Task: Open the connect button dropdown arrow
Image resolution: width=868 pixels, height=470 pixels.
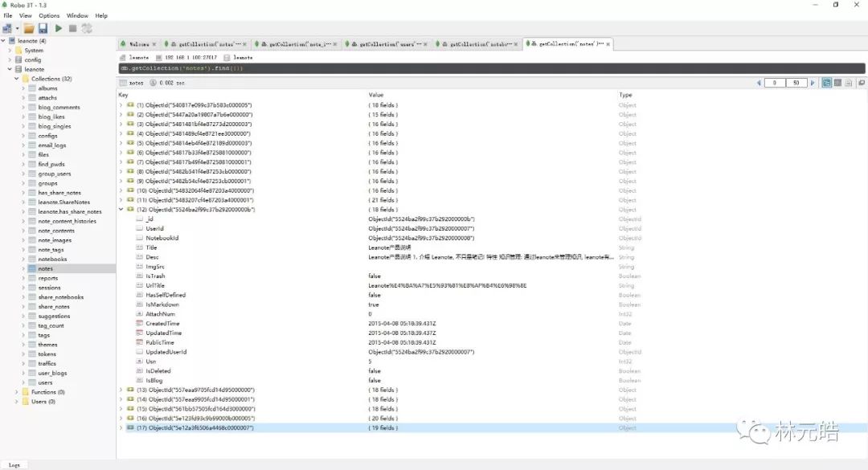Action: (x=17, y=29)
